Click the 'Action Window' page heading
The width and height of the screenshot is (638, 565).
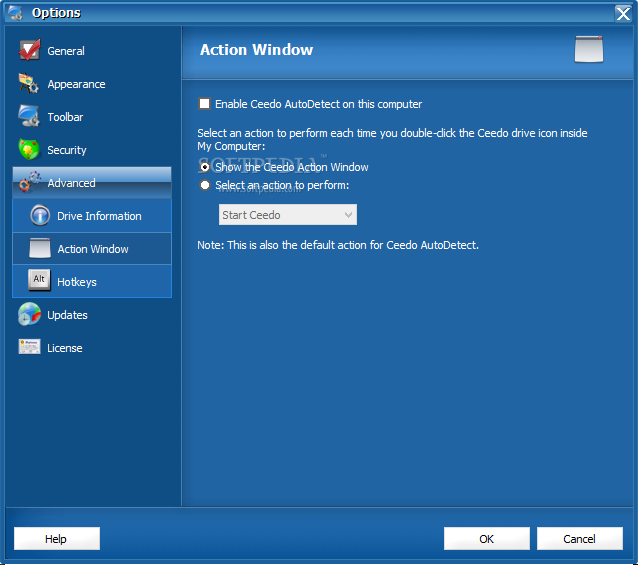(x=256, y=50)
